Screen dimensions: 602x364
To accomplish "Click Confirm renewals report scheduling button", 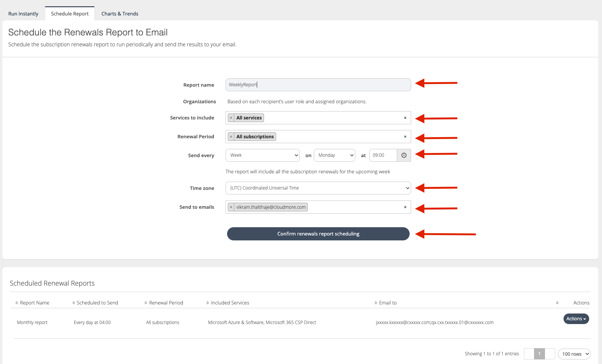I will click(x=318, y=234).
